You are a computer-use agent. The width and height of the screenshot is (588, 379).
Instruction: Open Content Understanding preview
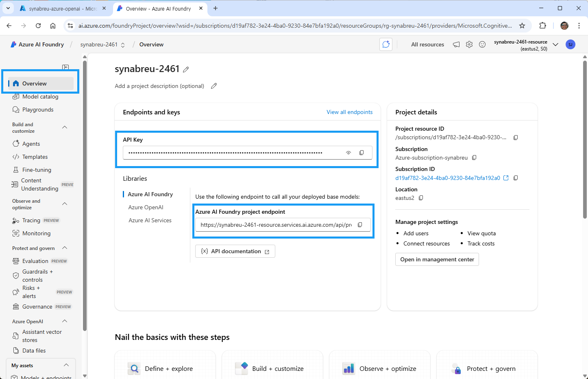pyautogui.click(x=41, y=184)
